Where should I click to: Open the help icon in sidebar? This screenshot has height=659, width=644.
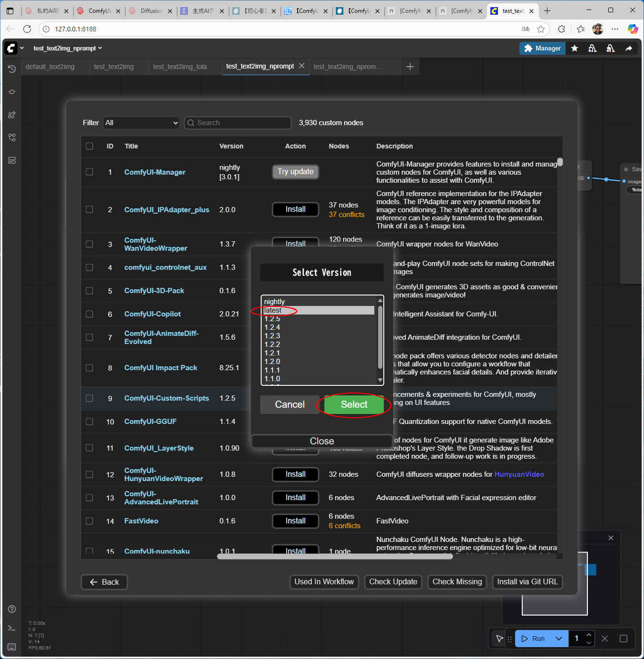[12, 609]
